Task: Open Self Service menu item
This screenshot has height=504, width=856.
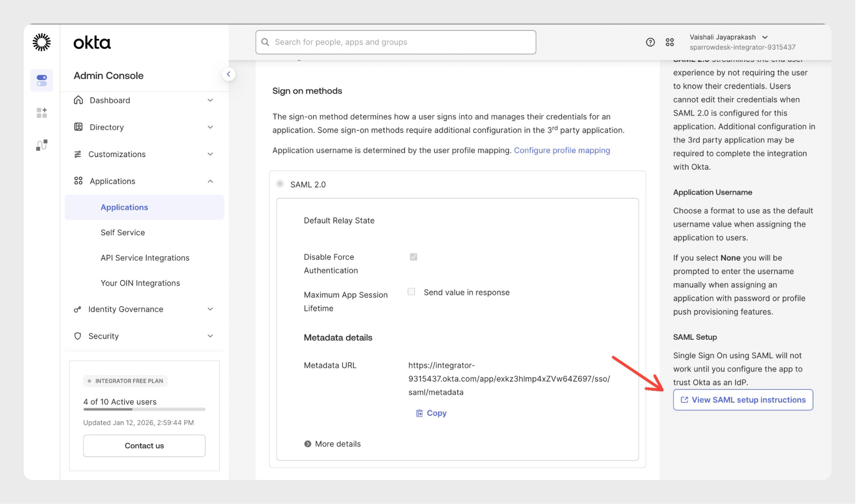Action: (x=122, y=233)
